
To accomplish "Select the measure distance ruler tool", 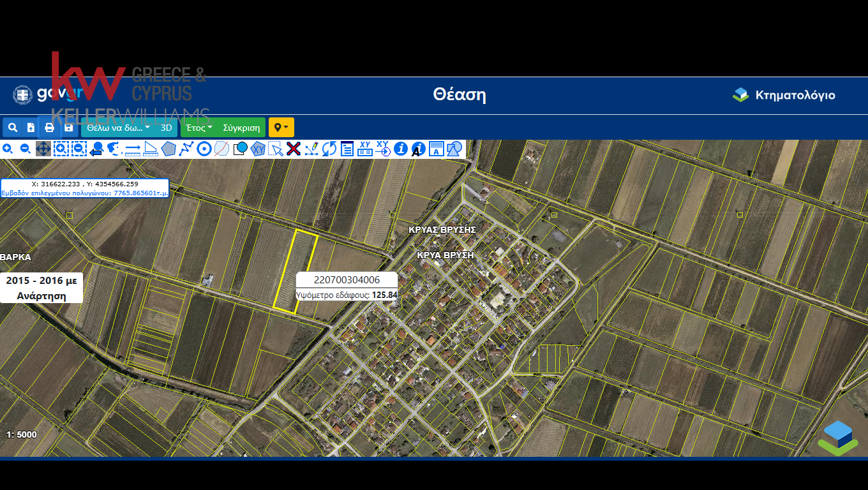I will click(x=133, y=149).
